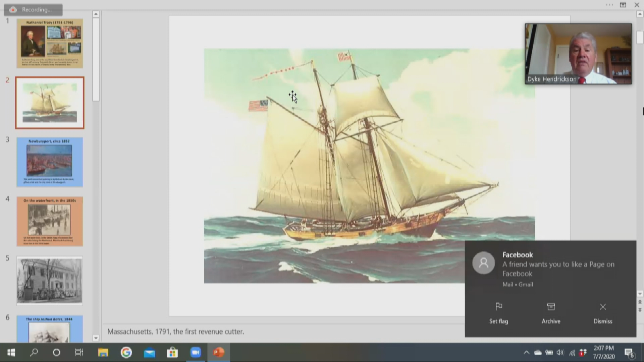Screen dimensions: 644x362
Task: Open the Mail app on taskbar
Action: (149, 352)
